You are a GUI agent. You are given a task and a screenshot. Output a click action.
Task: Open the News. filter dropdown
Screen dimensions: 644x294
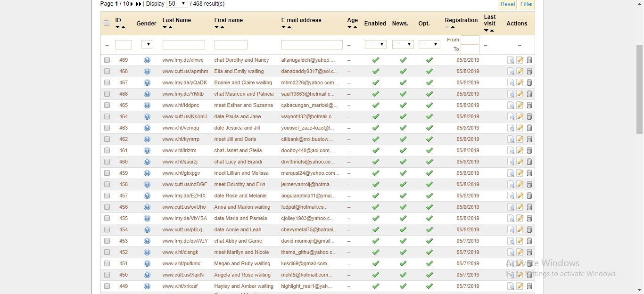[403, 44]
